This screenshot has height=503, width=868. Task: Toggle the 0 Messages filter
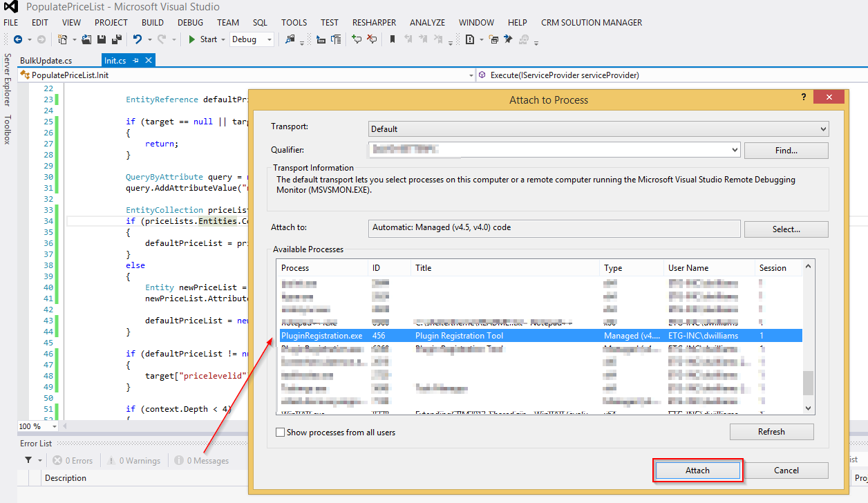[202, 461]
